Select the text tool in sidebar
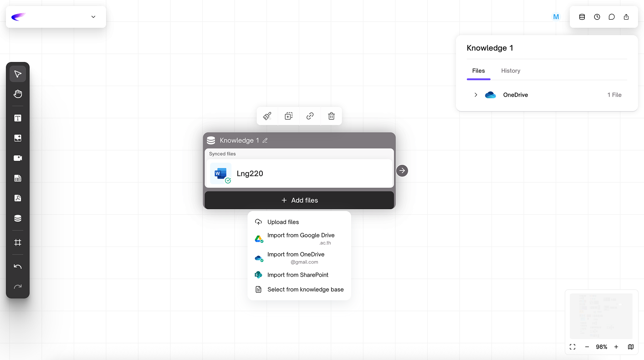The image size is (644, 360). coord(18,118)
